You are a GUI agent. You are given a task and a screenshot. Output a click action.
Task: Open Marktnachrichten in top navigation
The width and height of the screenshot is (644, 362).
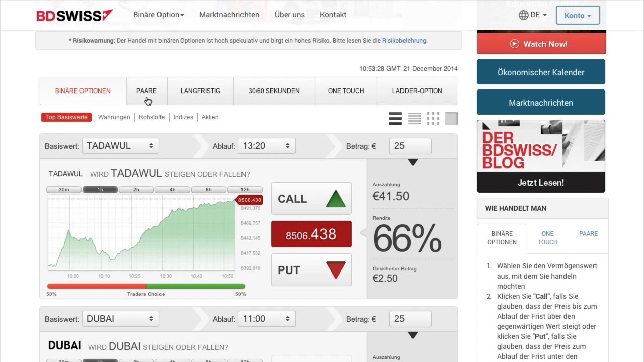(x=229, y=15)
